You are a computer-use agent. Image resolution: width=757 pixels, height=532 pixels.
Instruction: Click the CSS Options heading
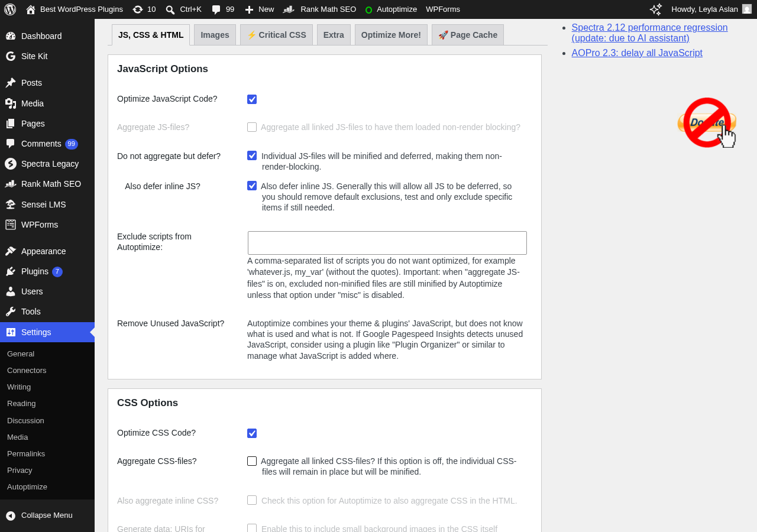click(147, 403)
